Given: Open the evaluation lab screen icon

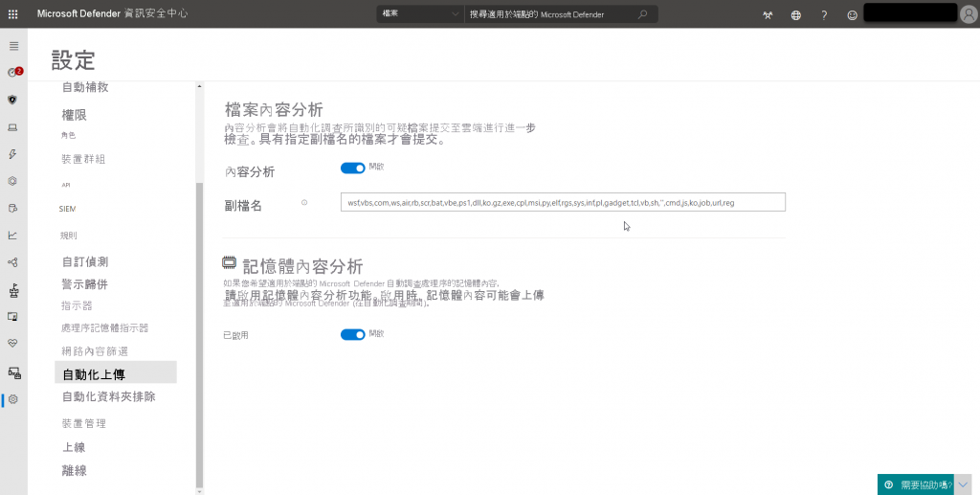Looking at the screenshot, I should 12,317.
